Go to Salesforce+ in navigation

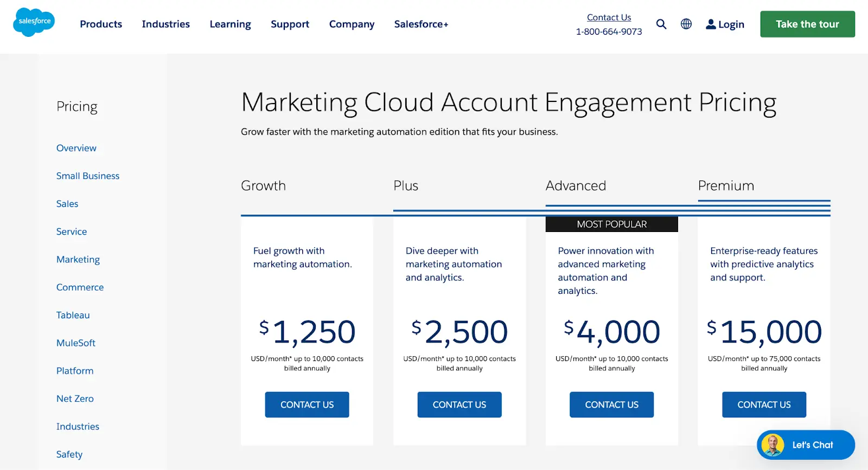421,24
